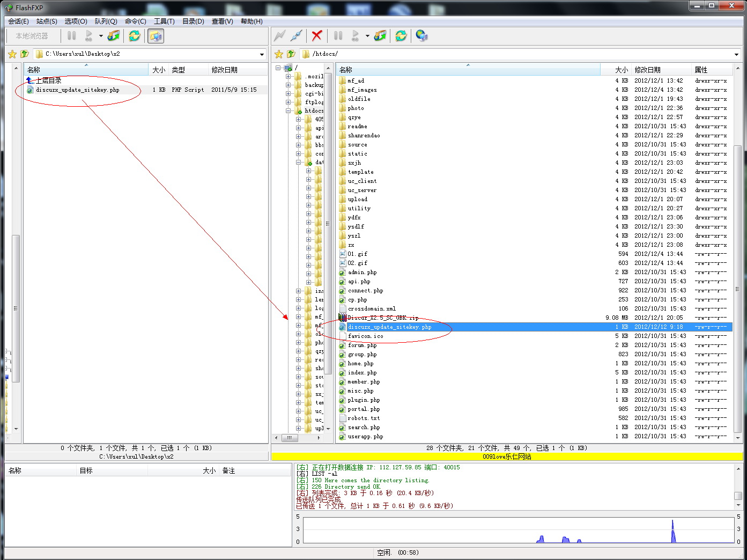Open the 查看(V) menu
This screenshot has height=560, width=747.
coord(222,21)
